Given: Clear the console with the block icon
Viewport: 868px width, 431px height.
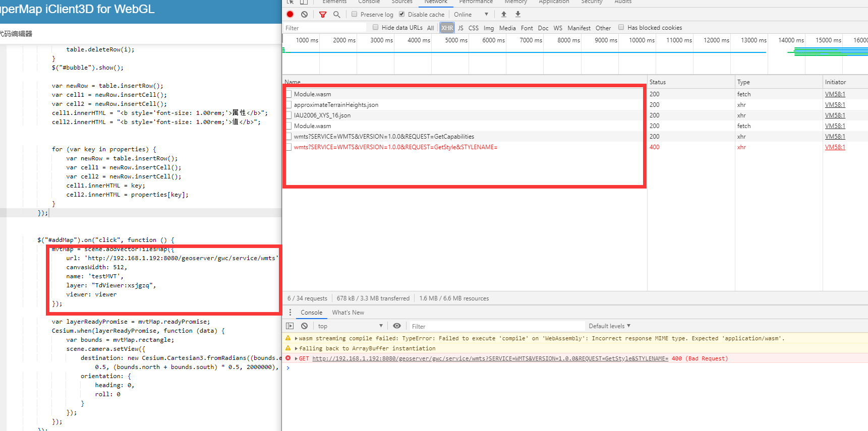Looking at the screenshot, I should coord(304,326).
